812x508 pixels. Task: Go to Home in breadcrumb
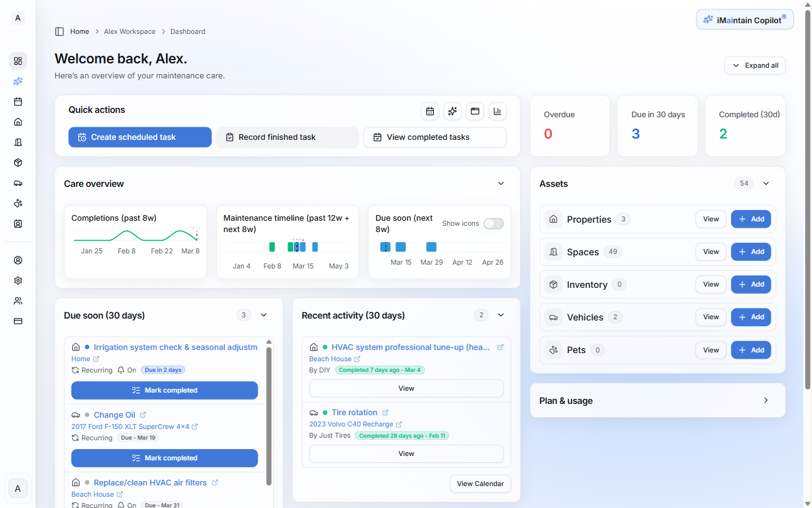(x=80, y=31)
